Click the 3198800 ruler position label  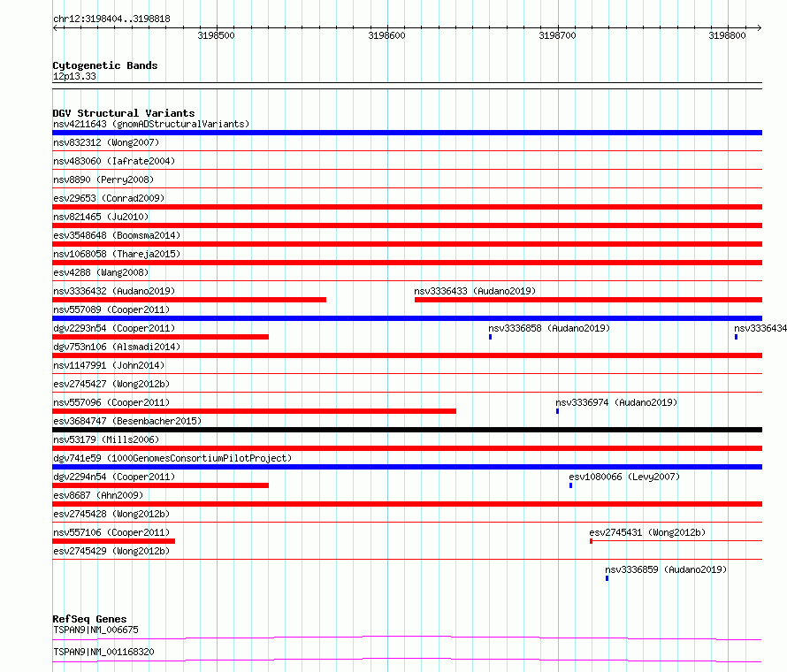(x=727, y=35)
